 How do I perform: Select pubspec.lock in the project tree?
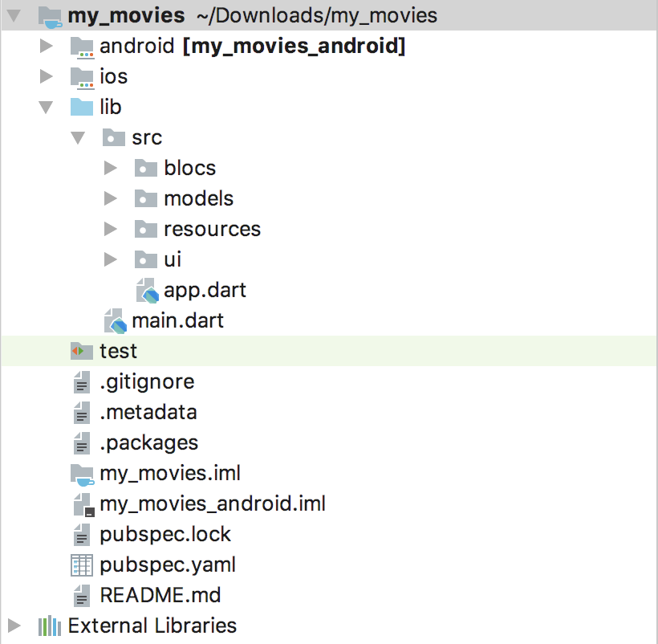coord(165,535)
